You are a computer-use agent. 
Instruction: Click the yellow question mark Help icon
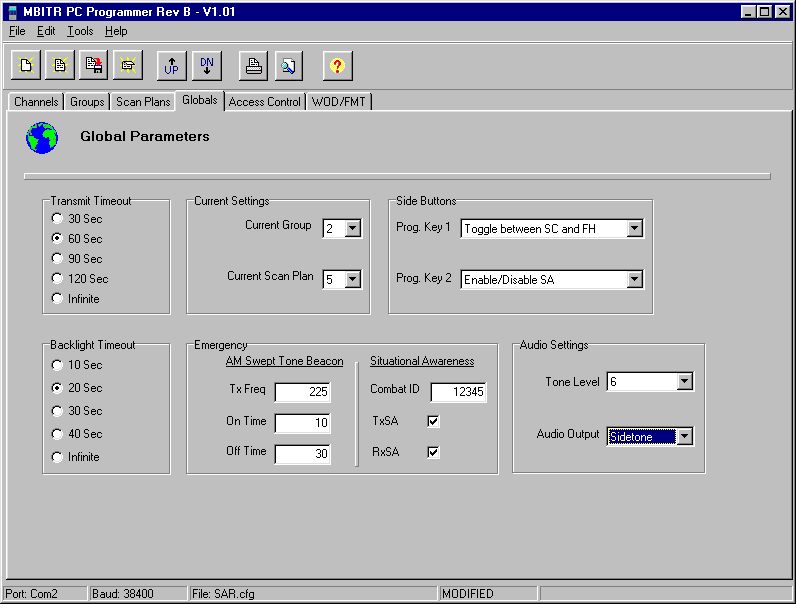tap(338, 66)
